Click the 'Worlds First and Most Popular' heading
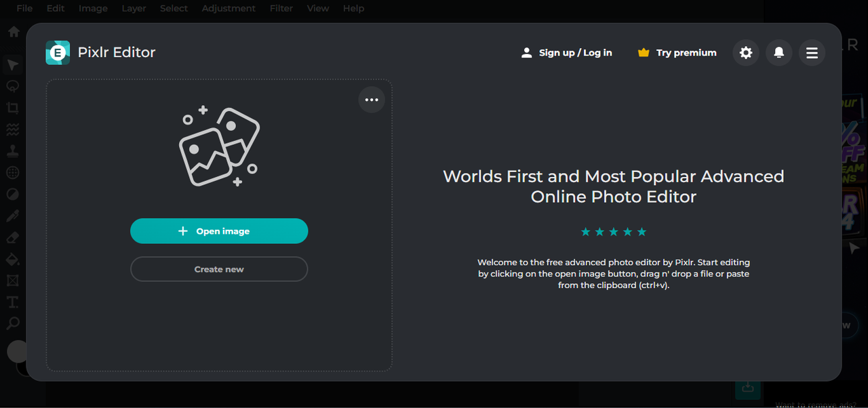The width and height of the screenshot is (868, 408). click(x=614, y=186)
